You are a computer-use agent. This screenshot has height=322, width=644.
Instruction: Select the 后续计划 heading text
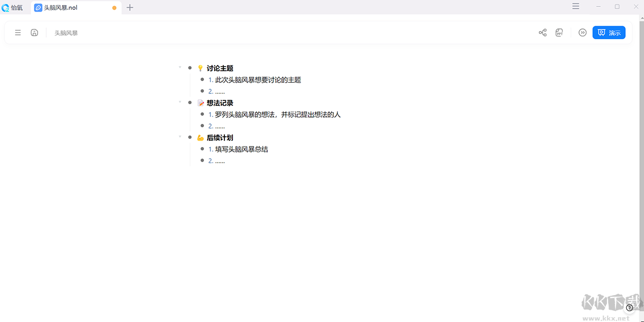[220, 137]
